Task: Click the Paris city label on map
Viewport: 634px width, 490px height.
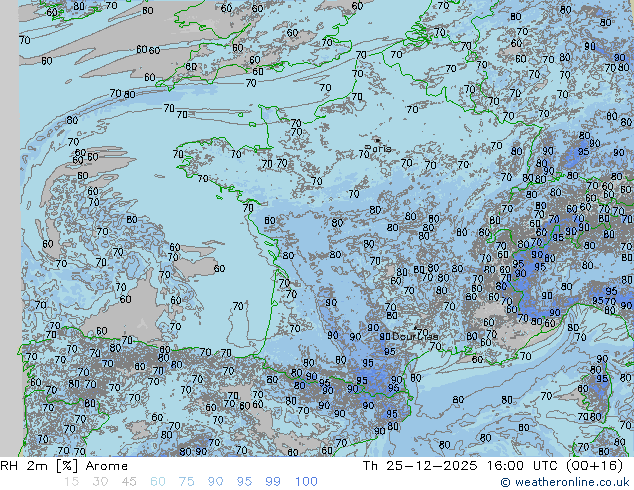Action: [x=378, y=149]
